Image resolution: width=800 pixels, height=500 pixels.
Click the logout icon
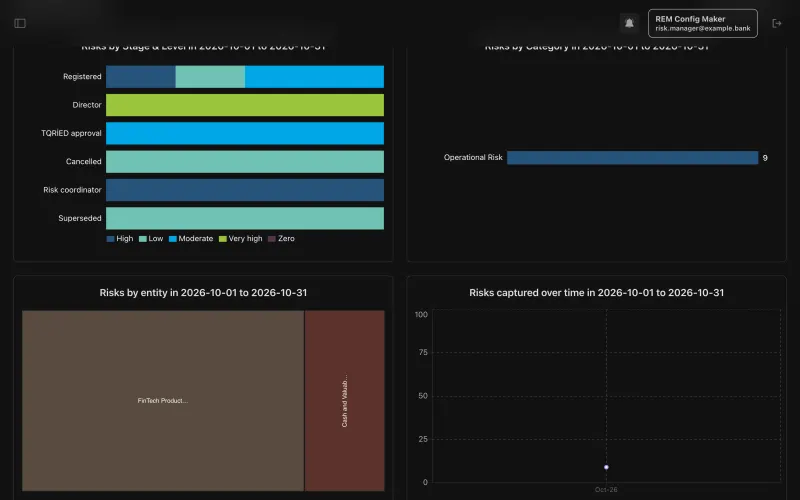point(777,23)
